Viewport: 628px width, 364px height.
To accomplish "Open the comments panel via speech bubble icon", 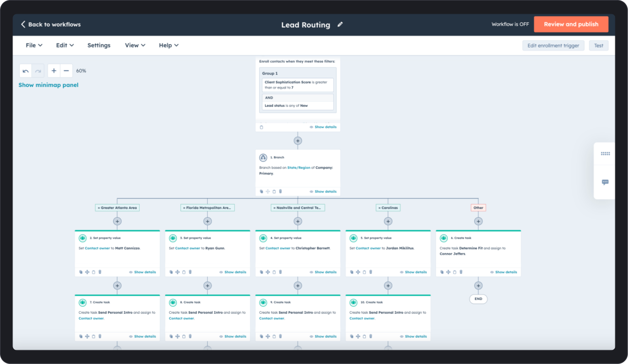I will pos(605,182).
